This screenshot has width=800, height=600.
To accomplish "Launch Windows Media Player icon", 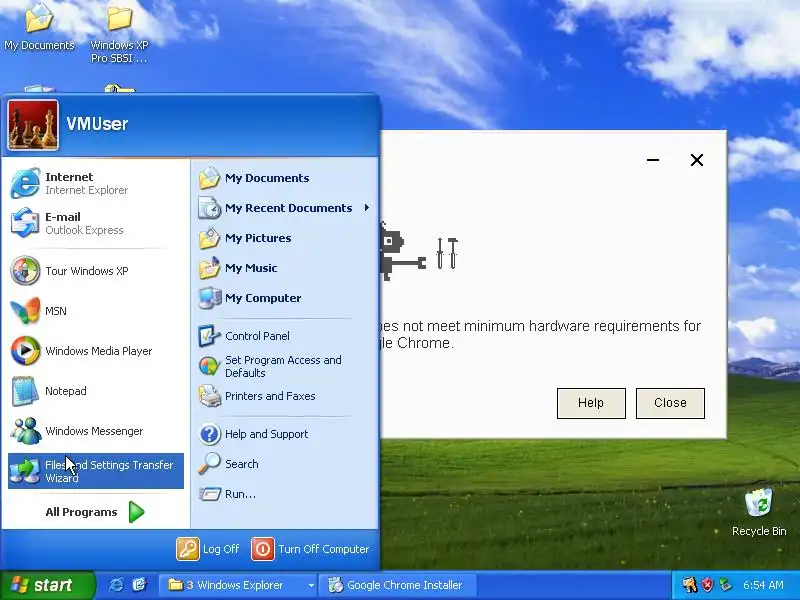I will point(24,351).
